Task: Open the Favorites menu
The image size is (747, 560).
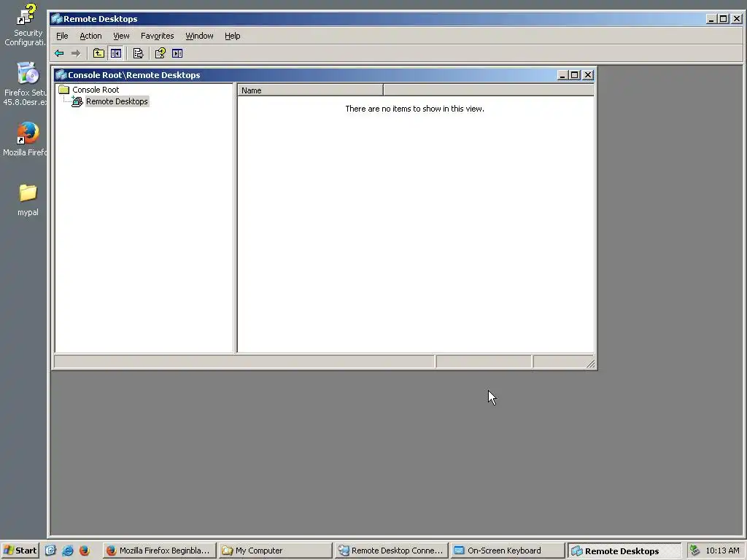Action: click(158, 36)
